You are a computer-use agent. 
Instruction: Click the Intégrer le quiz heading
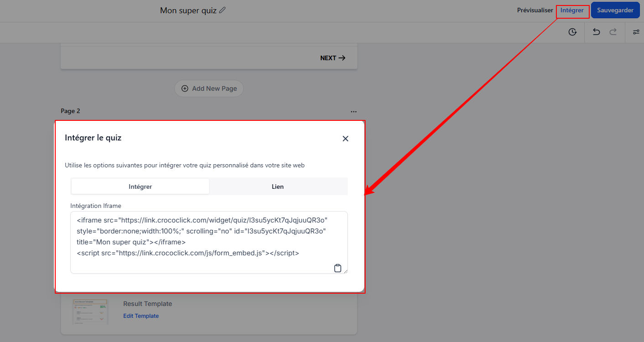tap(93, 137)
